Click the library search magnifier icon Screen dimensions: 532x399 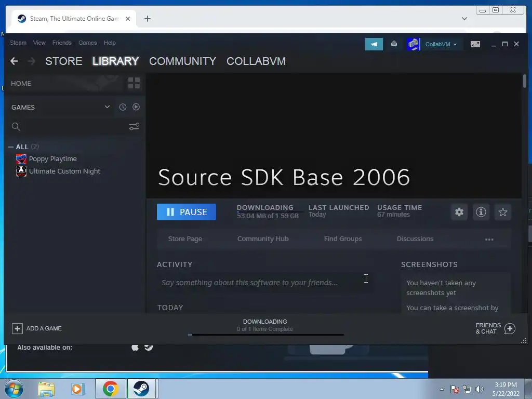(16, 127)
